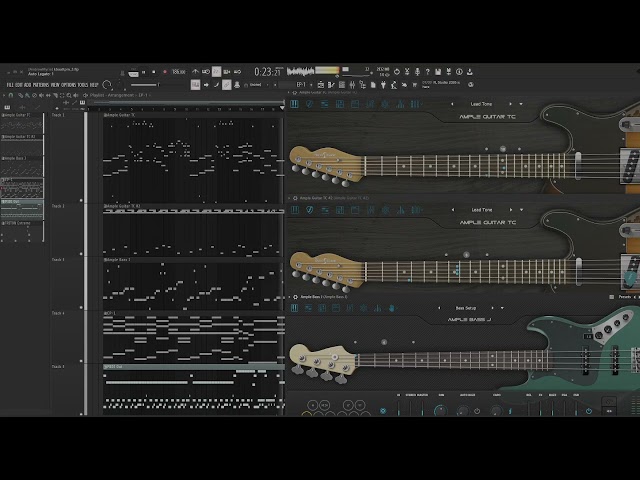Screen dimensions: 640x480
Task: Click the red record button
Action: coord(165,72)
